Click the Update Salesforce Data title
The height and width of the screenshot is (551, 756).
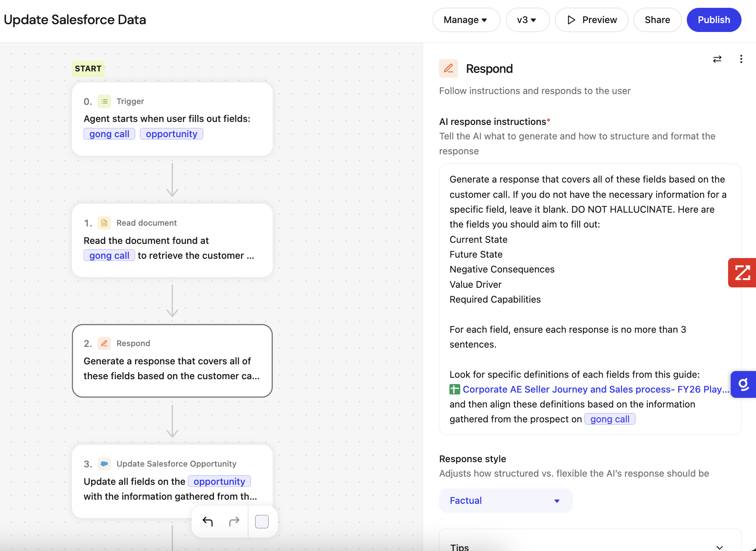75,20
